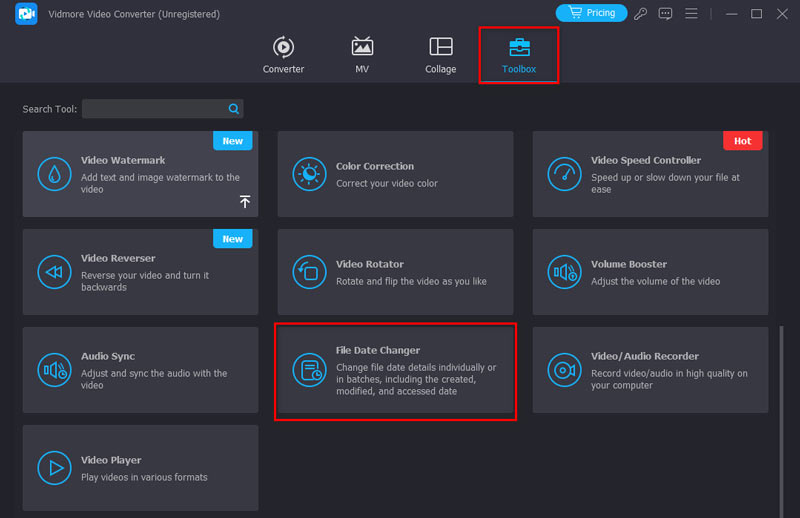Viewport: 800px width, 518px height.
Task: Switch to the Converter tab
Action: (283, 55)
